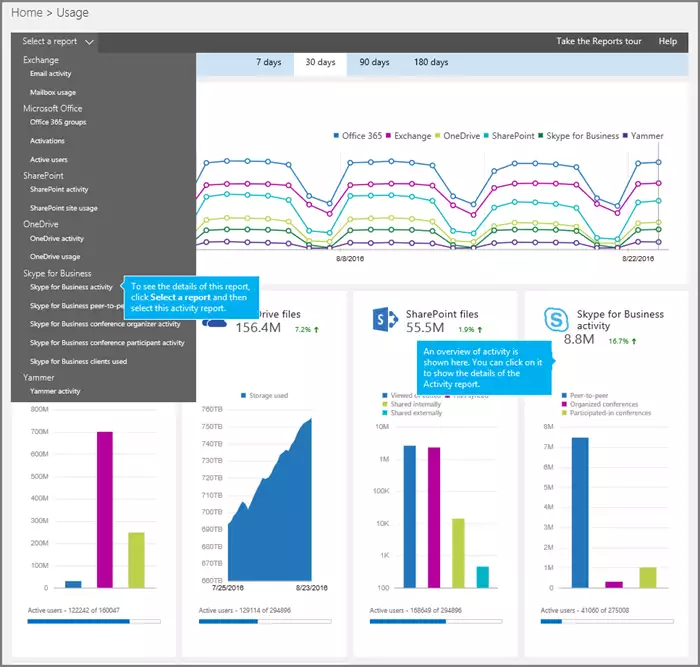Screen dimensions: 700x667
Task: Click the Peer-to-peer legend square icon
Action: pos(563,397)
